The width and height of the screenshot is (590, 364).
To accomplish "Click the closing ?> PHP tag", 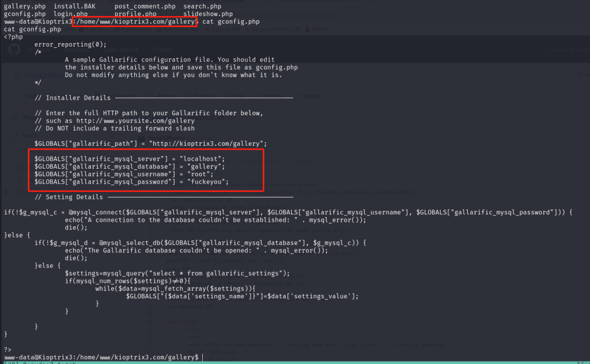I will click(x=7, y=350).
